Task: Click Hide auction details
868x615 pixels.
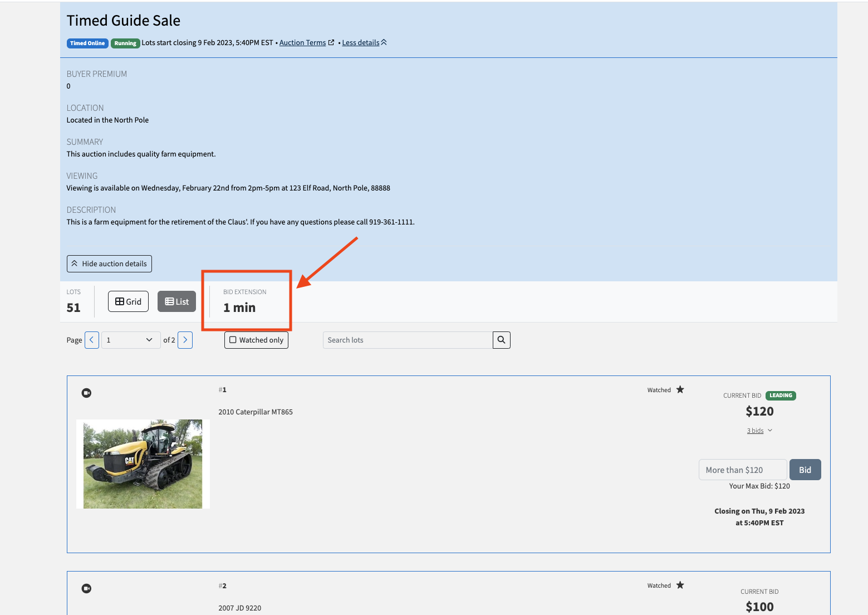Action: (109, 263)
